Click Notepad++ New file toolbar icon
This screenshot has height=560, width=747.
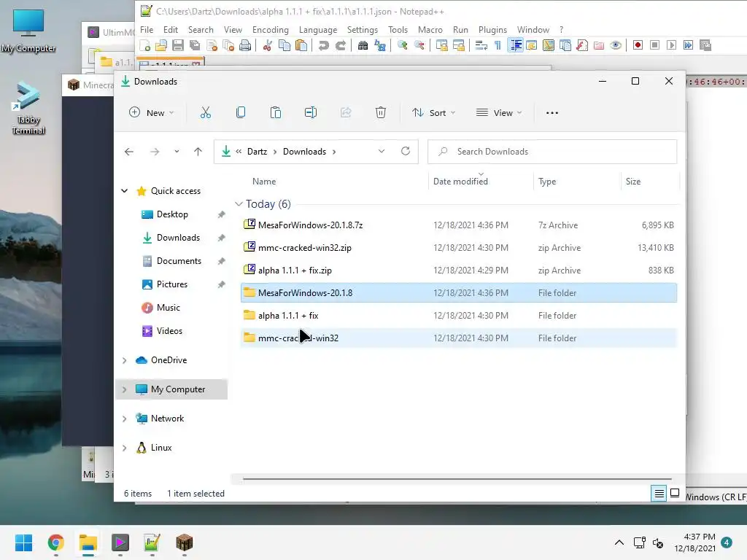click(x=145, y=46)
